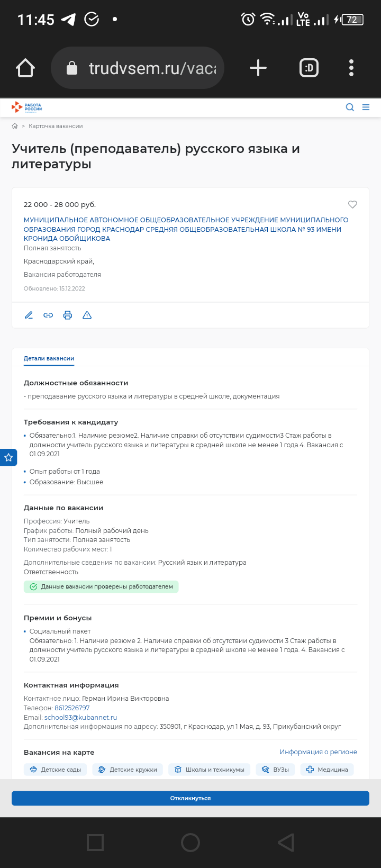Click the pencil edit icon
Viewport: 381px width, 868px height.
click(29, 315)
